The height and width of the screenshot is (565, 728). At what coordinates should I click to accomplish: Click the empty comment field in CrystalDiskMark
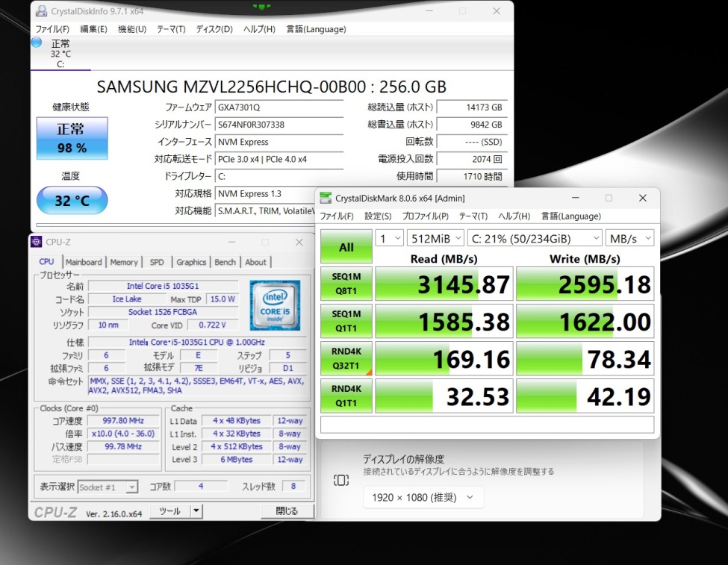(487, 425)
